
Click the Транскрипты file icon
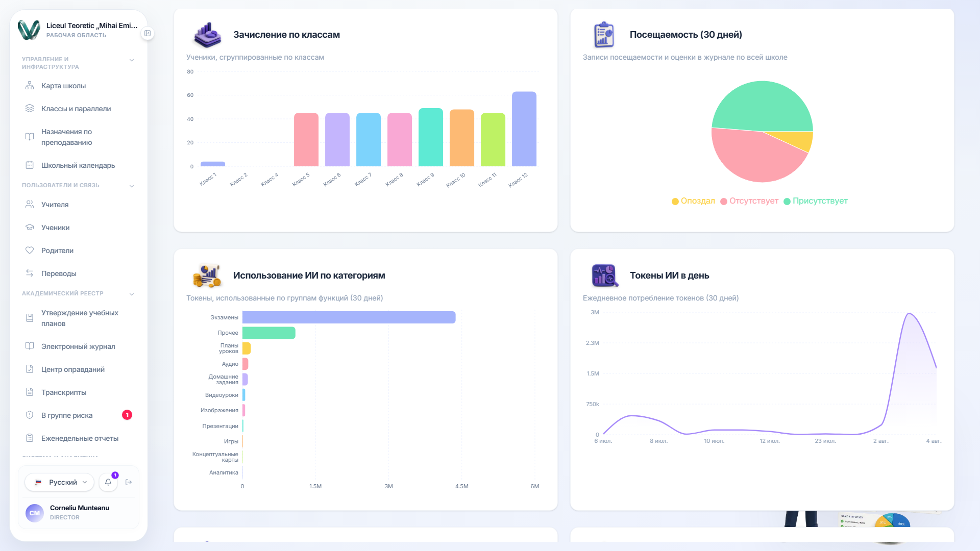30,392
